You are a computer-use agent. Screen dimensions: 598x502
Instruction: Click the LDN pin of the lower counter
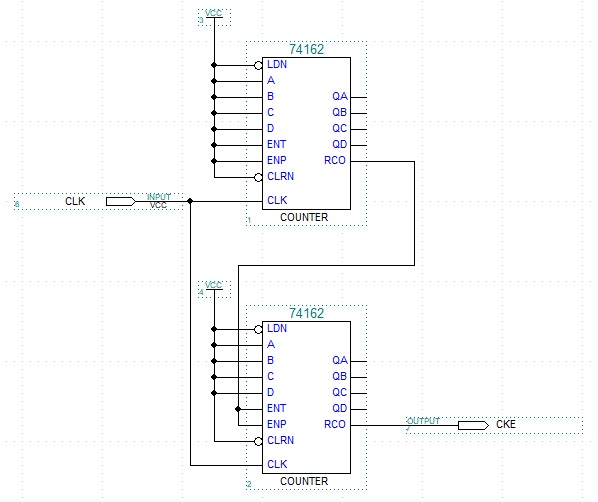pos(277,328)
